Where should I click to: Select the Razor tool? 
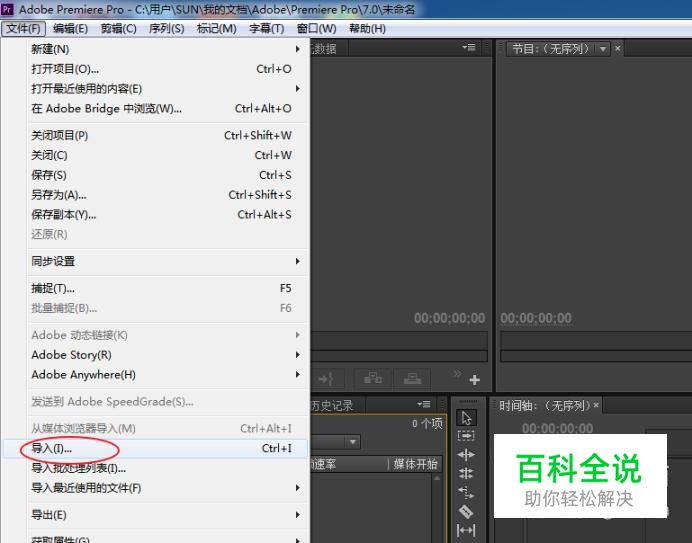click(466, 511)
